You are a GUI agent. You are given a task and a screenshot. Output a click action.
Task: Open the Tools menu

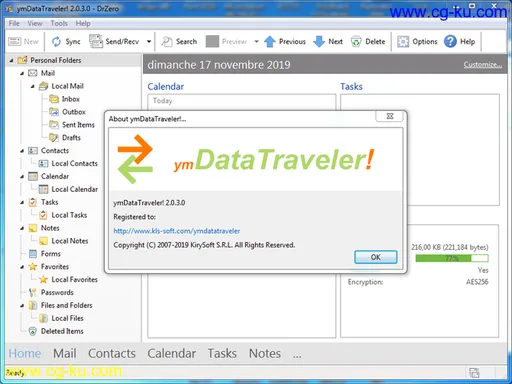tap(59, 23)
